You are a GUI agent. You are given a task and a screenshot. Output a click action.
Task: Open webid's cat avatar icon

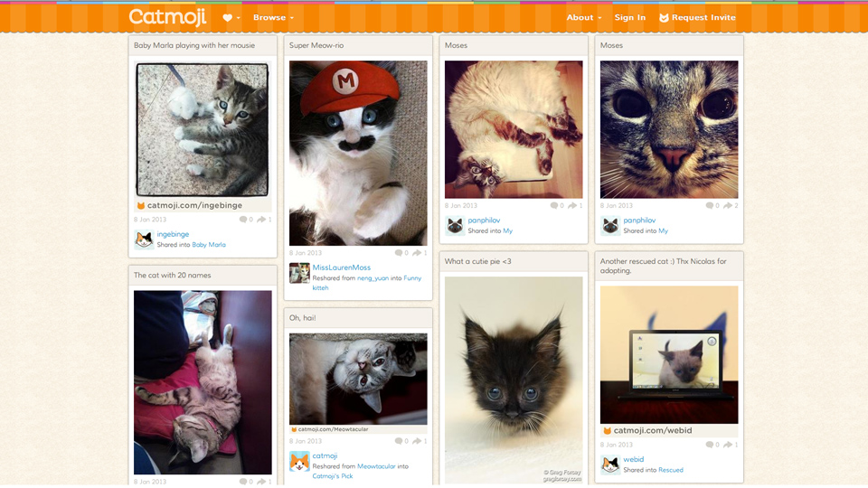pos(610,465)
